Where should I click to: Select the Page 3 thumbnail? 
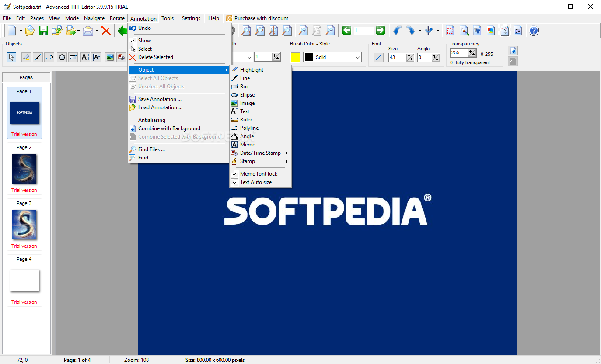(x=24, y=225)
